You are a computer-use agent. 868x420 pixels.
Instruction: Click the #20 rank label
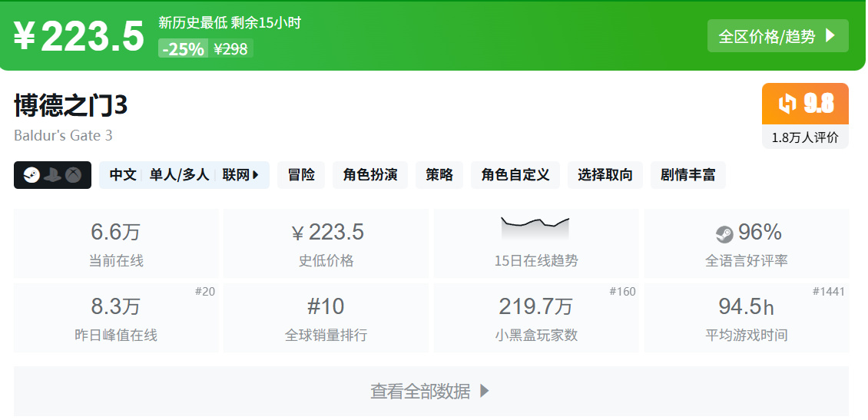point(205,291)
